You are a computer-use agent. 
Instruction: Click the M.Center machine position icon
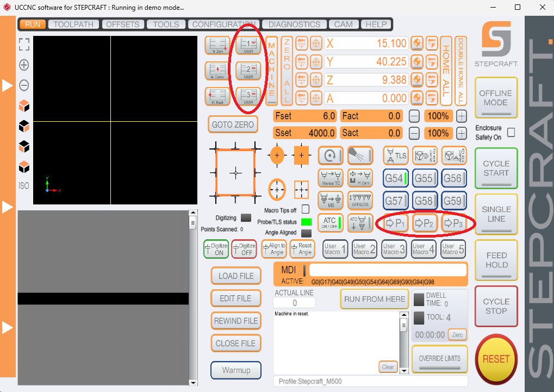tap(217, 70)
